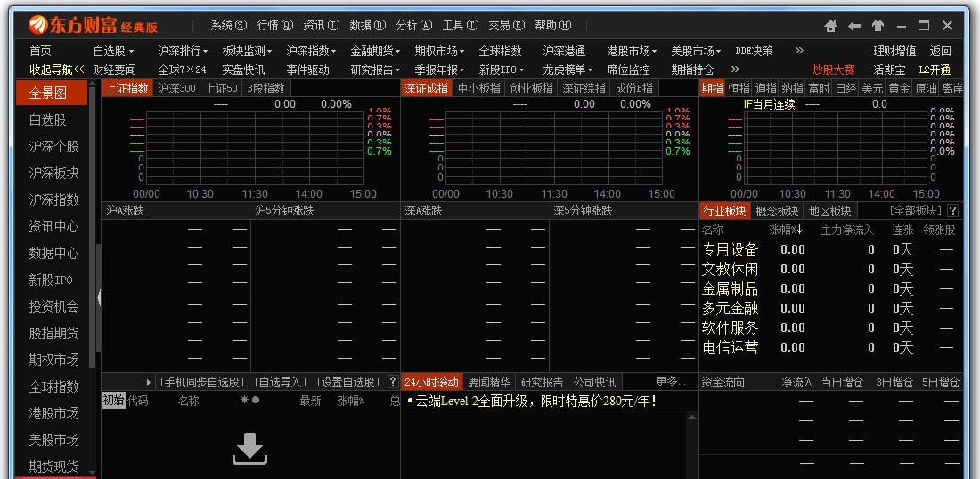Click the 软件服务 sector row
This screenshot has width=980, height=479.
coord(831,328)
